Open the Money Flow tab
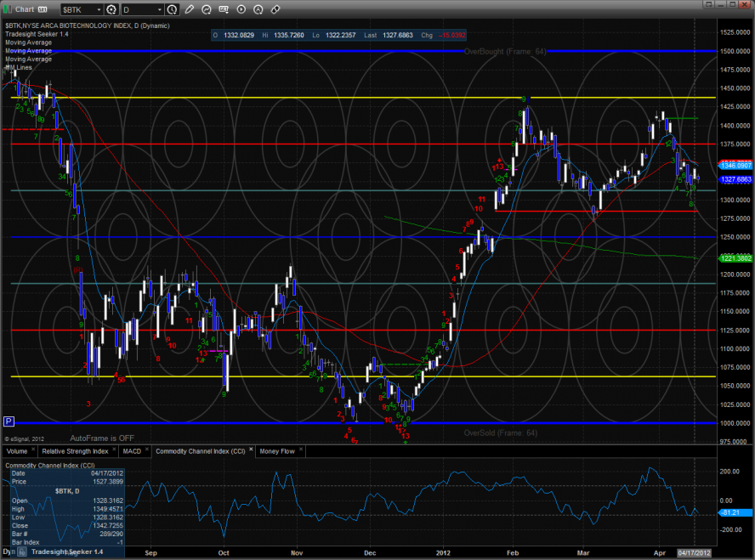 pos(277,451)
